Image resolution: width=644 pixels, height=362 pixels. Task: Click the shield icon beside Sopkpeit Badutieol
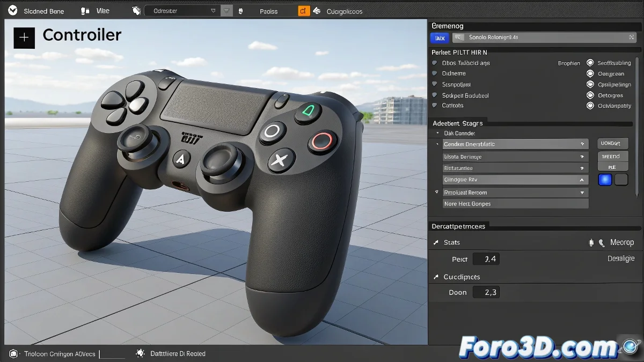click(x=435, y=95)
